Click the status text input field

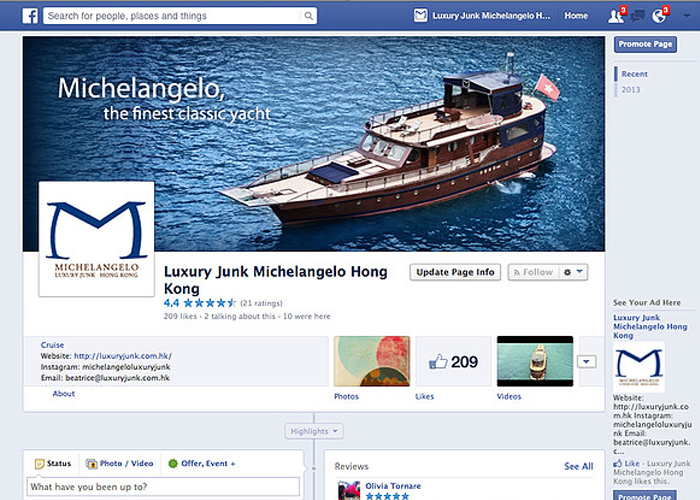(x=162, y=486)
